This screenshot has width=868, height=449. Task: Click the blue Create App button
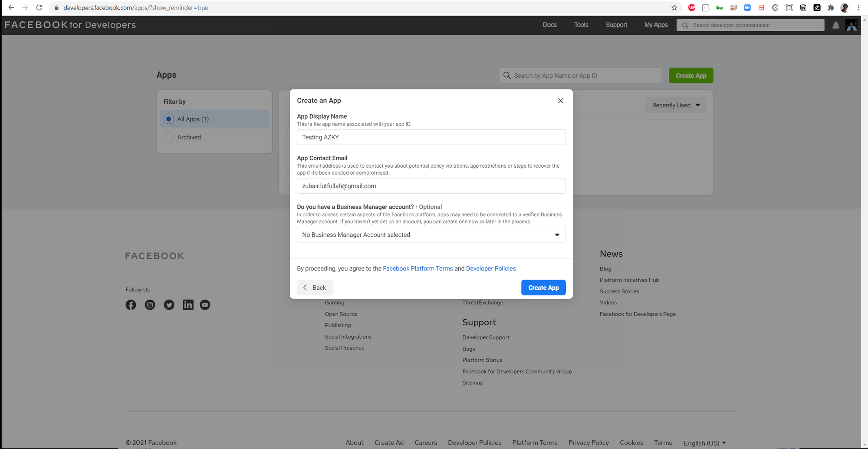pos(543,287)
